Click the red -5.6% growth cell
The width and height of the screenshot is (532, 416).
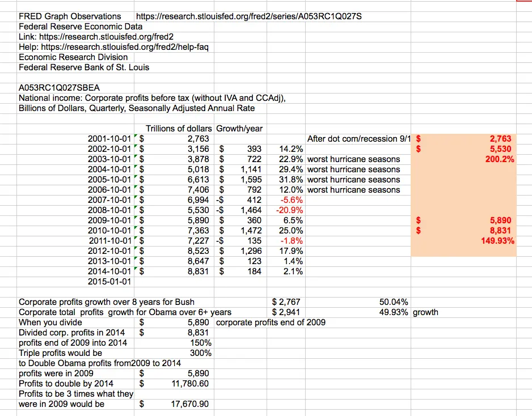292,200
